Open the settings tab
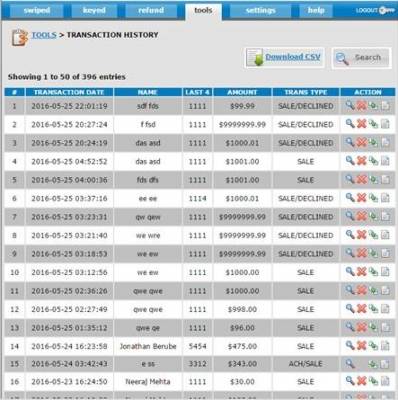Screen dimensions: 398x400 260,10
